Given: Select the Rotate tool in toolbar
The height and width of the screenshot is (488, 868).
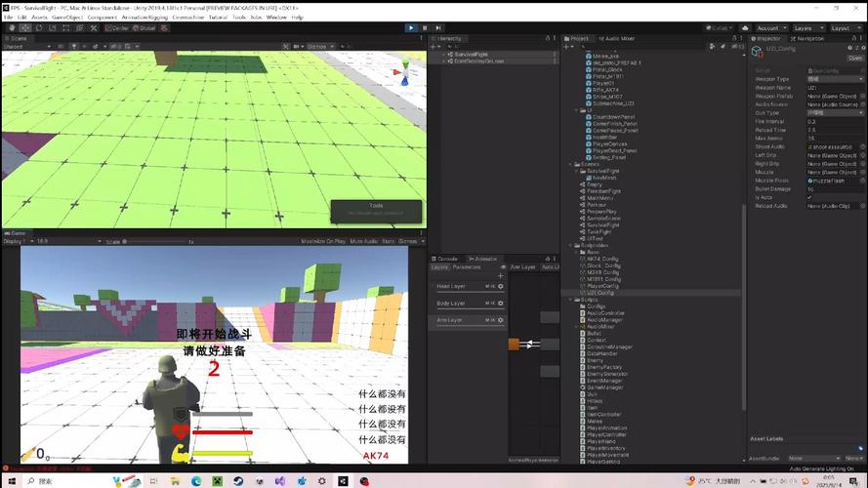Looking at the screenshot, I should pyautogui.click(x=39, y=27).
